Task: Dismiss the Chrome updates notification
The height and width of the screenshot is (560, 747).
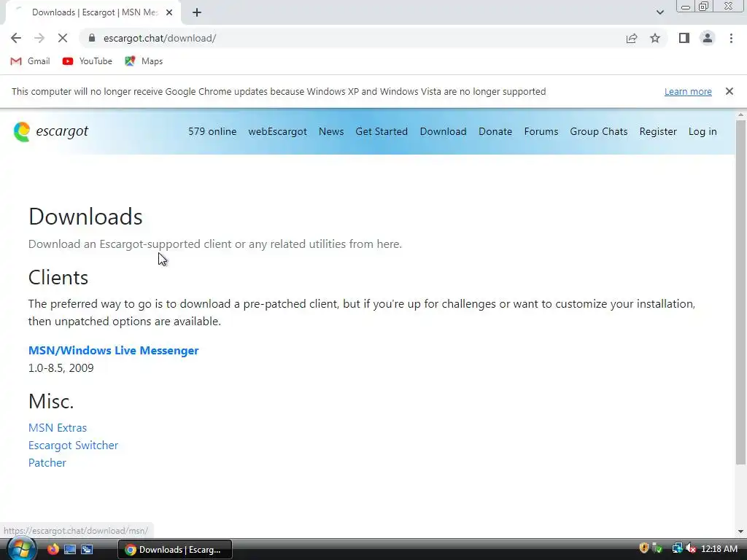Action: coord(729,91)
